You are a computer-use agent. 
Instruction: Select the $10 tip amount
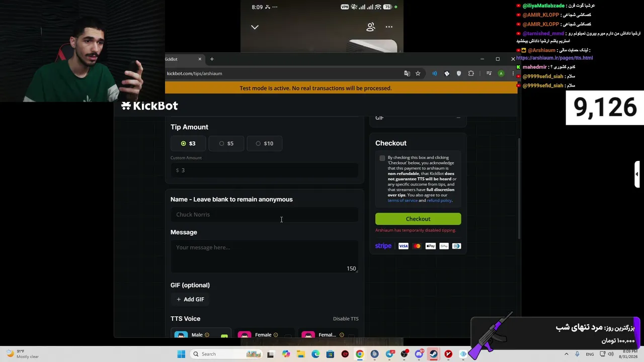[x=265, y=143]
